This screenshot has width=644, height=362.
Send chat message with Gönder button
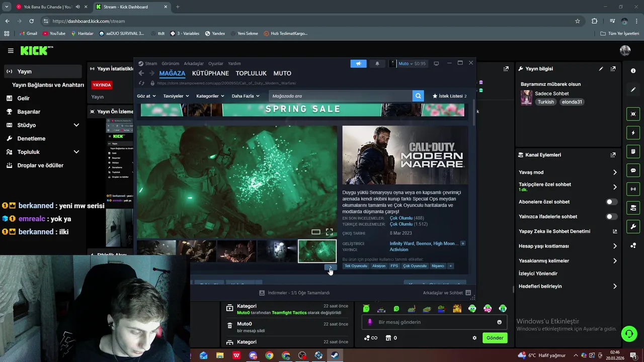(x=495, y=338)
